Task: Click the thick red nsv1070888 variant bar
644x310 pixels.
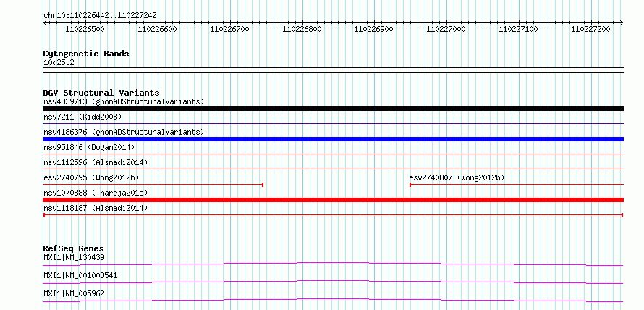Action: pos(333,200)
